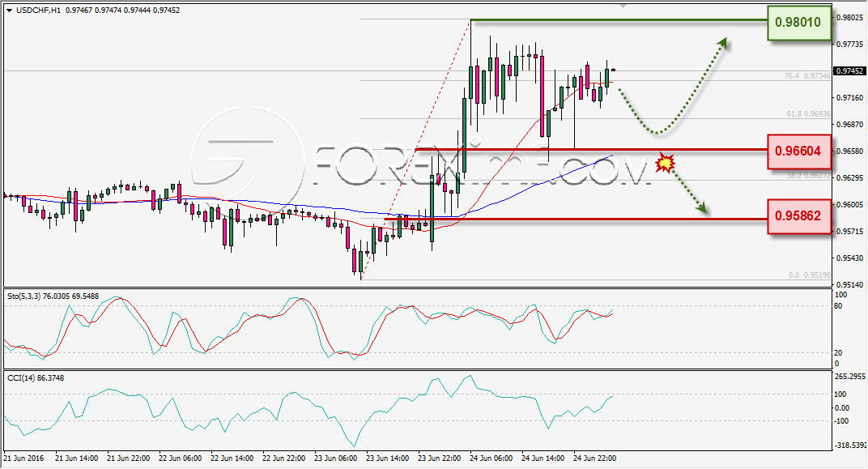The width and height of the screenshot is (868, 469).
Task: Click Stochastic scale value 20
Action: pyautogui.click(x=838, y=352)
